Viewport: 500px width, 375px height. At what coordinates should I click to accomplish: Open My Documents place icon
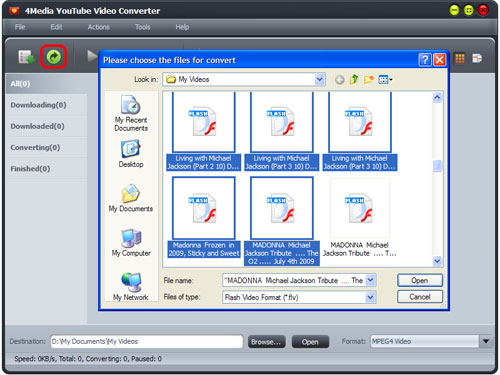tap(131, 198)
